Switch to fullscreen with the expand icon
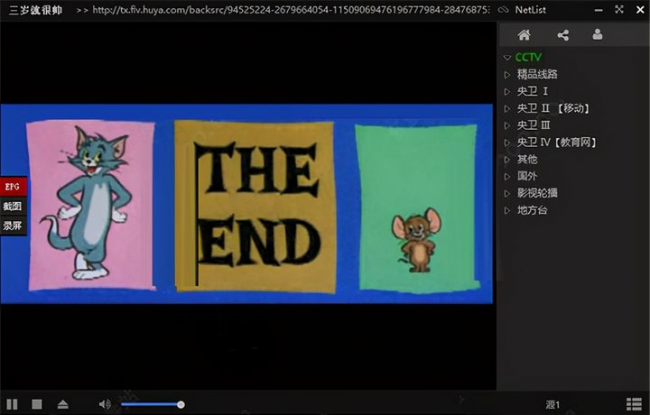This screenshot has height=415, width=650. (x=619, y=10)
